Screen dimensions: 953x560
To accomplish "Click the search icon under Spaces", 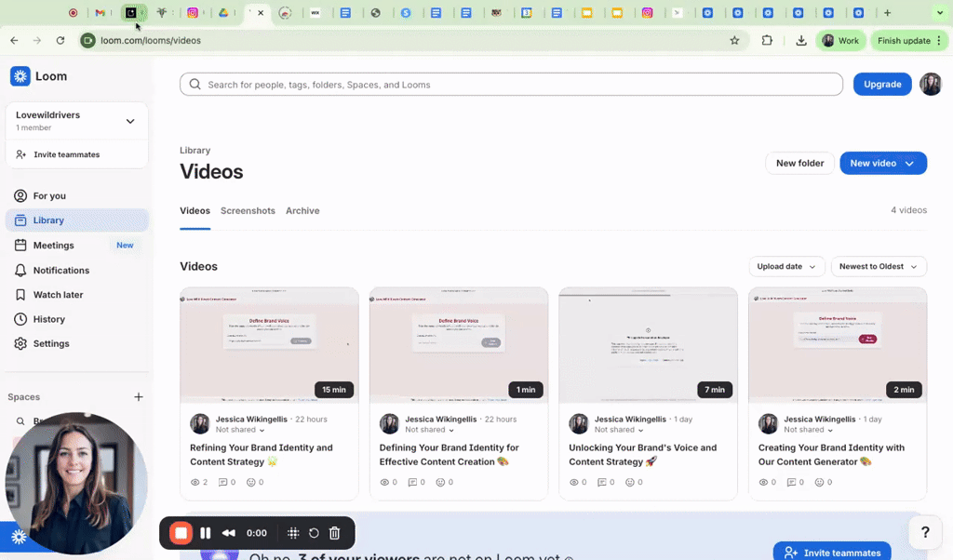I will pos(20,420).
